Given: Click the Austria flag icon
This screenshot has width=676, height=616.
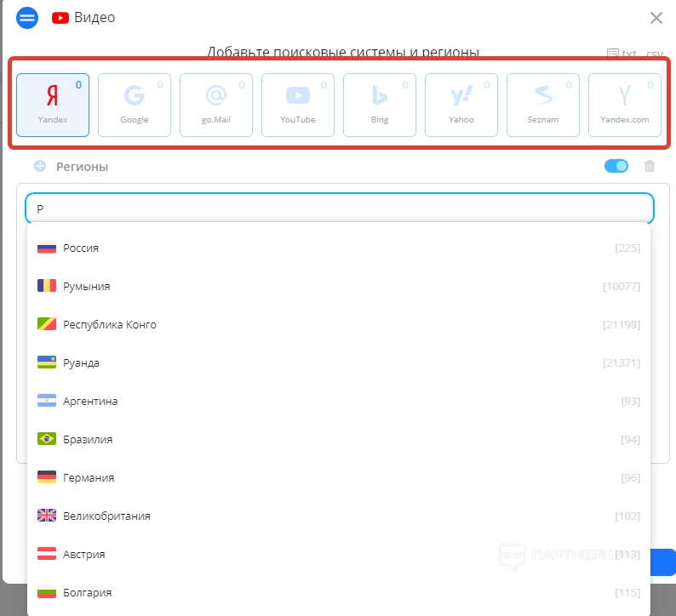Looking at the screenshot, I should (47, 554).
